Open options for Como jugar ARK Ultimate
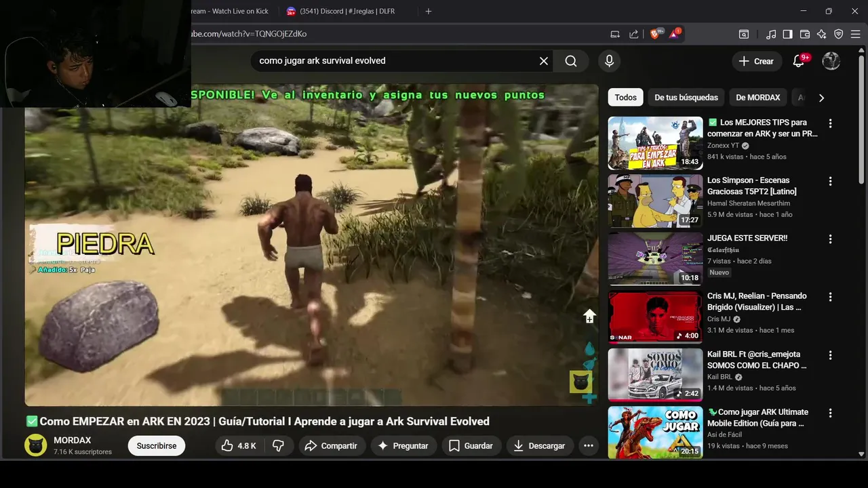The width and height of the screenshot is (868, 488). click(x=830, y=413)
